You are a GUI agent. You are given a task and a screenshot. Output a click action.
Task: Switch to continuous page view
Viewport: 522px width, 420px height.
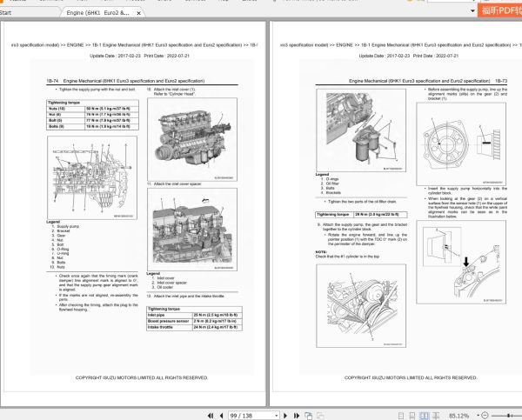click(x=412, y=416)
